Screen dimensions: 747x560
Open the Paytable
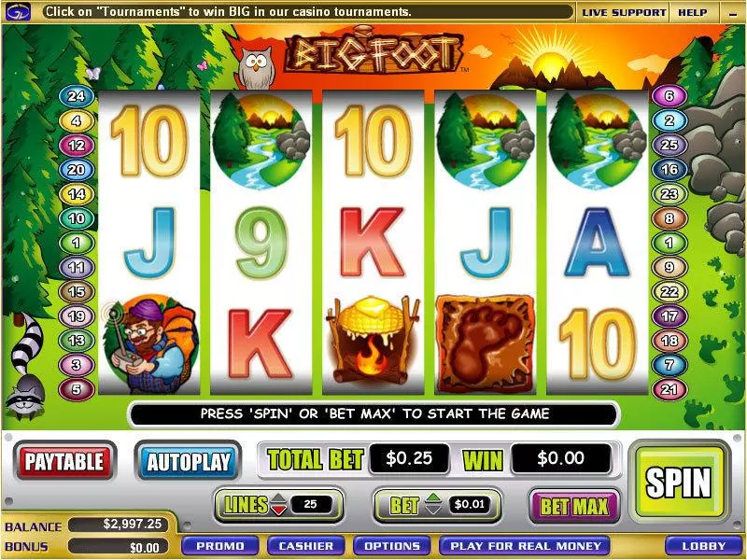tap(64, 461)
